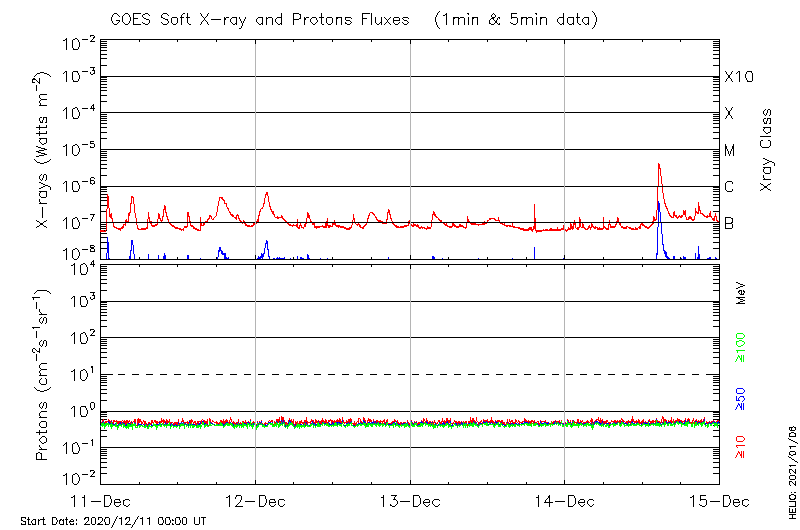800x530 pixels.
Task: Click the (1min & 5min data) subtitle
Action: point(517,19)
